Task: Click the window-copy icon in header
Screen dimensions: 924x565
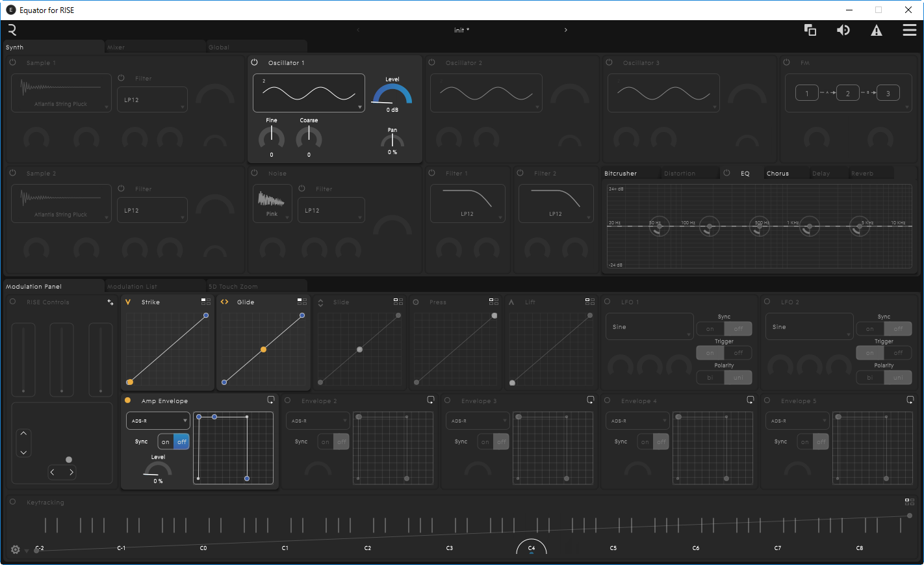Action: click(810, 30)
